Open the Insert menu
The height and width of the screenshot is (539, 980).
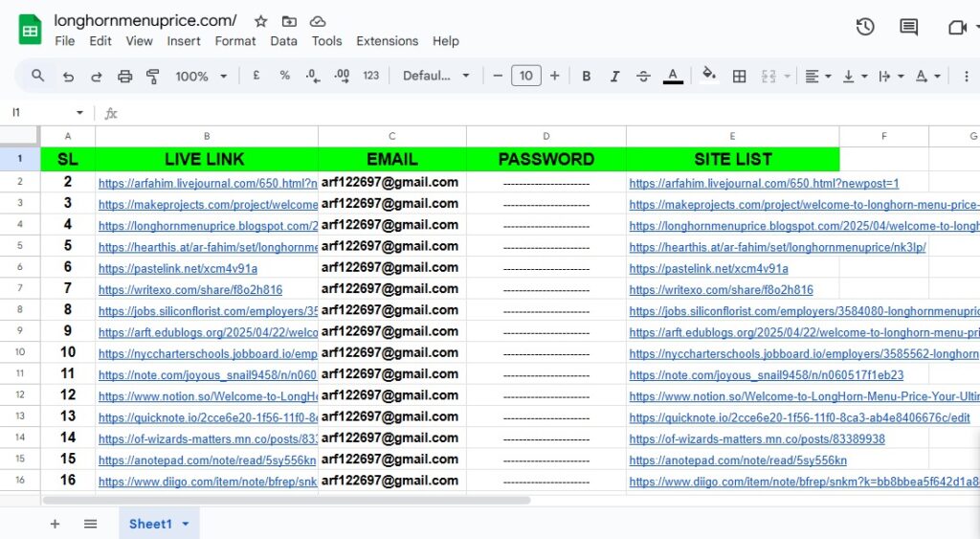[183, 41]
